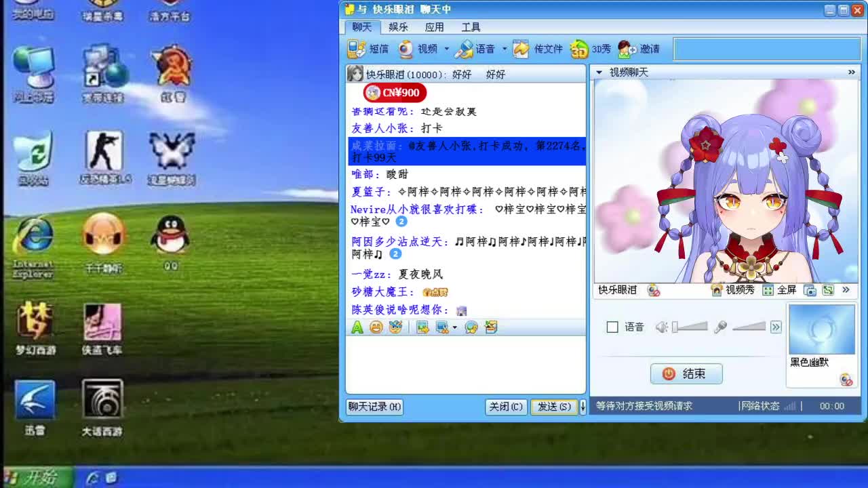Screen dimensions: 868x488
Task: Click the taskbar Internet Explorer quick launch icon
Action: coord(93,478)
